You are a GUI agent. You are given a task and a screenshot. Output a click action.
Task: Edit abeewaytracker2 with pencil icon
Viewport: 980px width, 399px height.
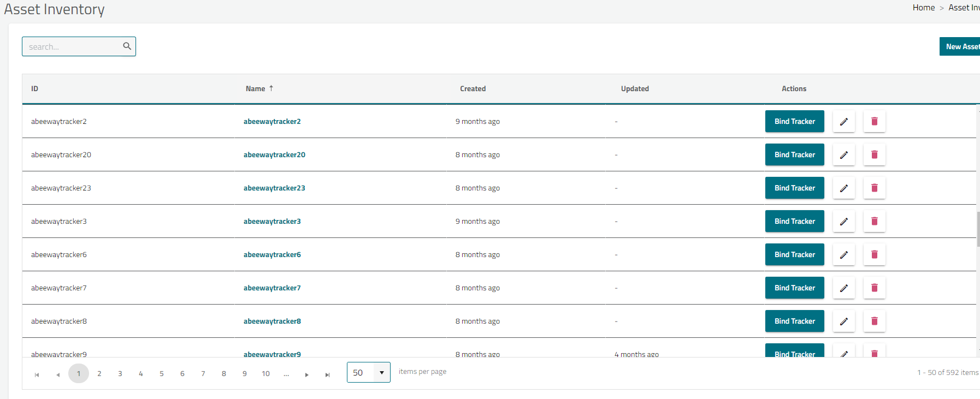(x=843, y=122)
